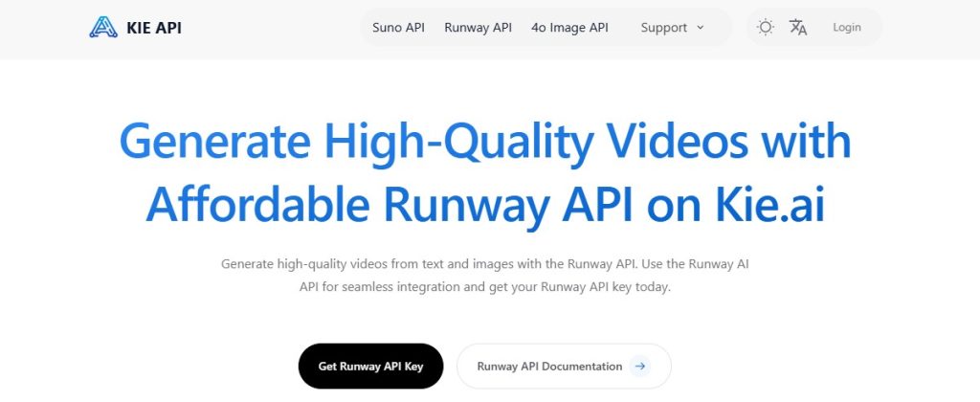980x402 pixels.
Task: Click the Login link
Action: (847, 28)
